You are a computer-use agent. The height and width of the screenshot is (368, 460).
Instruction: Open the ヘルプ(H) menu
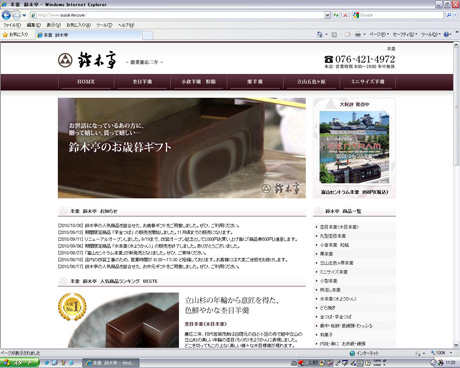coord(125,25)
